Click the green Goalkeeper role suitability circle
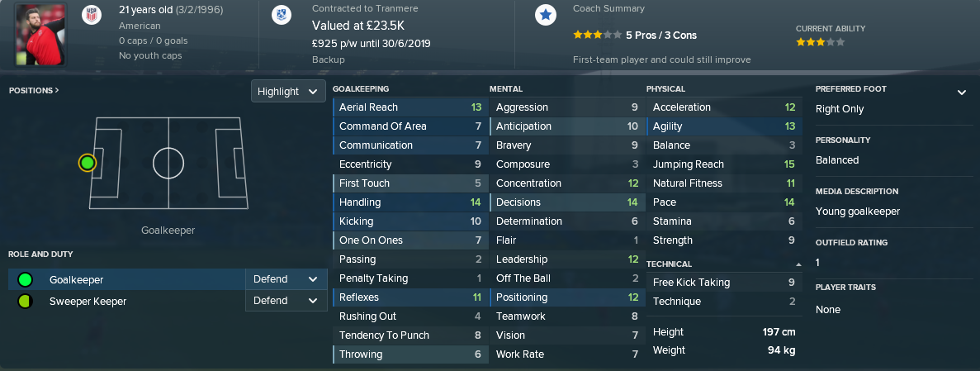The image size is (980, 371). [25, 279]
